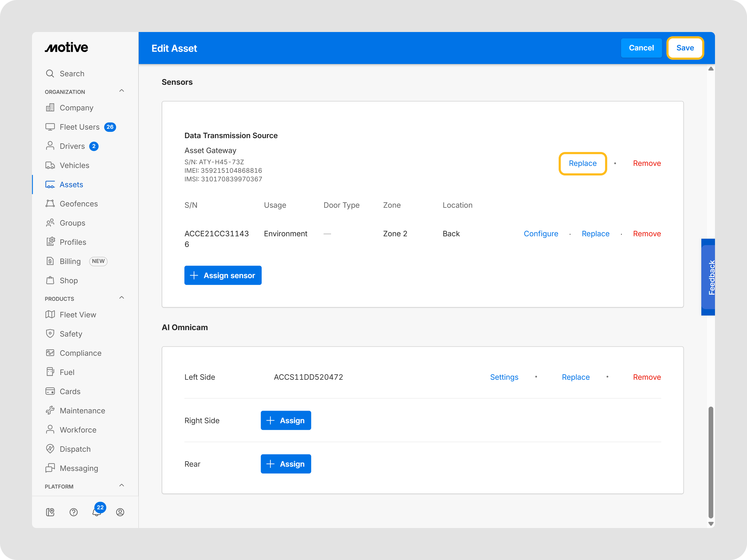Collapse the Organization section
The width and height of the screenshot is (747, 560).
122,91
